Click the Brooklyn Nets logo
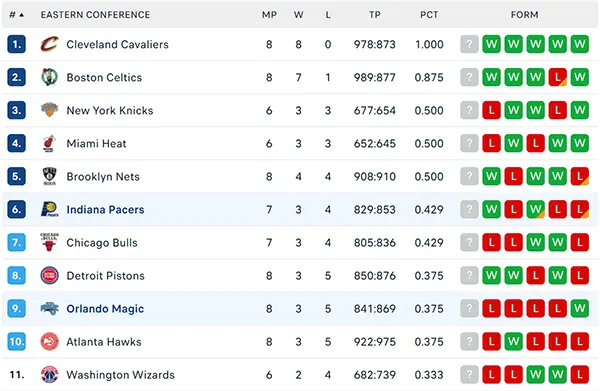The width and height of the screenshot is (600, 391). [x=49, y=176]
